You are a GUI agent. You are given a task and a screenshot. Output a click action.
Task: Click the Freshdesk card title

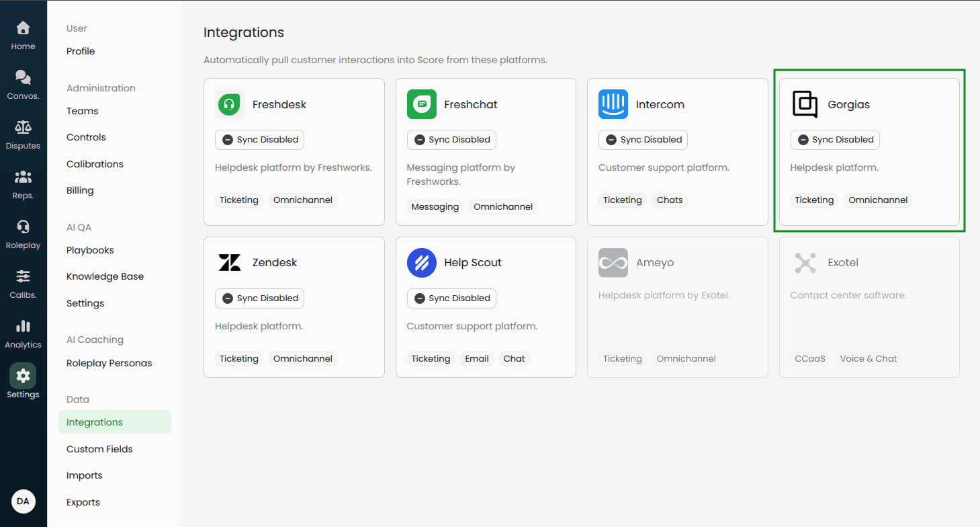pyautogui.click(x=279, y=104)
